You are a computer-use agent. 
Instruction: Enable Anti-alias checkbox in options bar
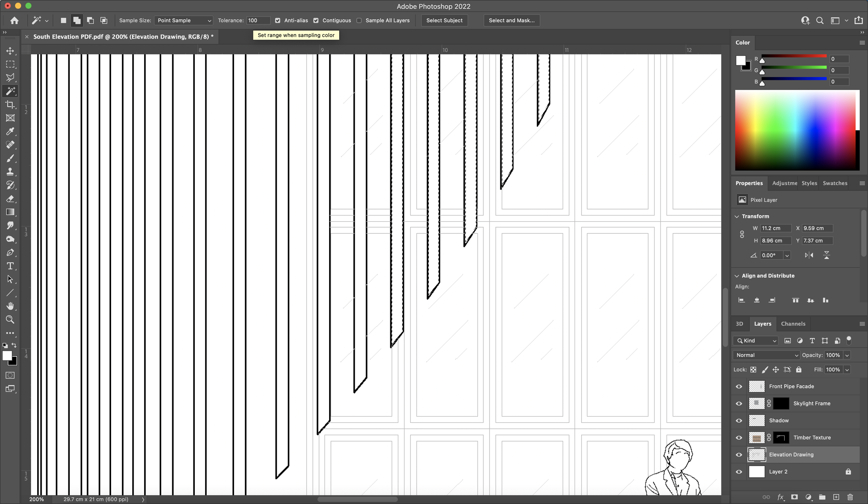point(277,20)
